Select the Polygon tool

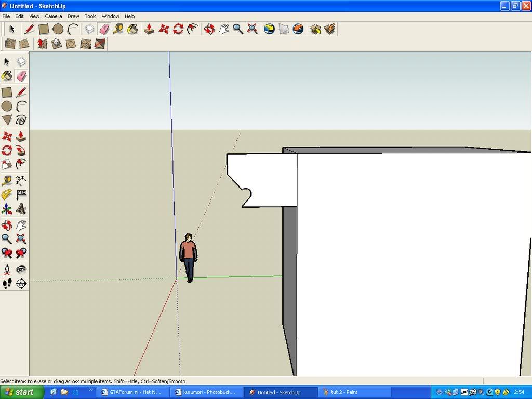(7, 120)
